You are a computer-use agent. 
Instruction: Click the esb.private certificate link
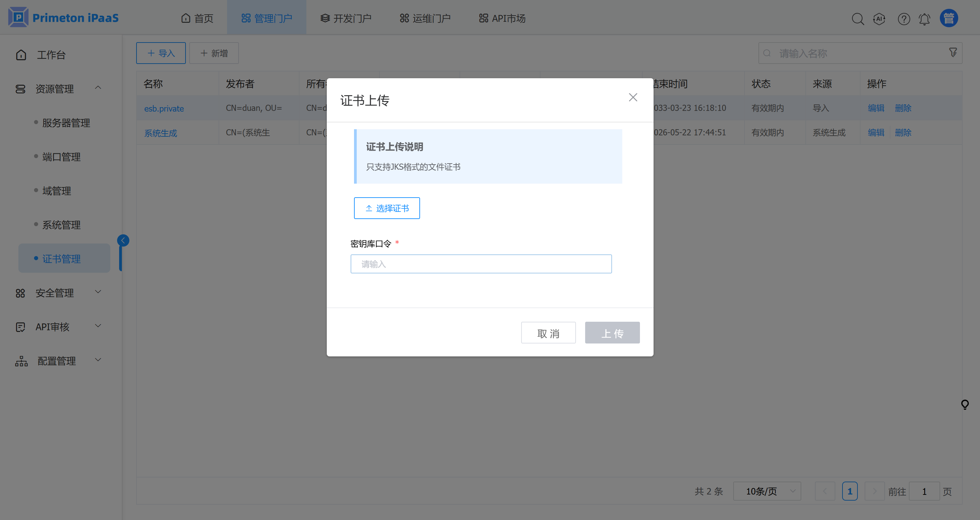pos(164,108)
